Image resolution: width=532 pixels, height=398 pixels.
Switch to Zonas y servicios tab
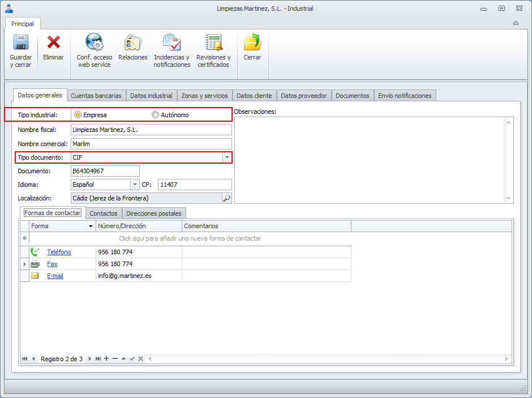pyautogui.click(x=204, y=96)
